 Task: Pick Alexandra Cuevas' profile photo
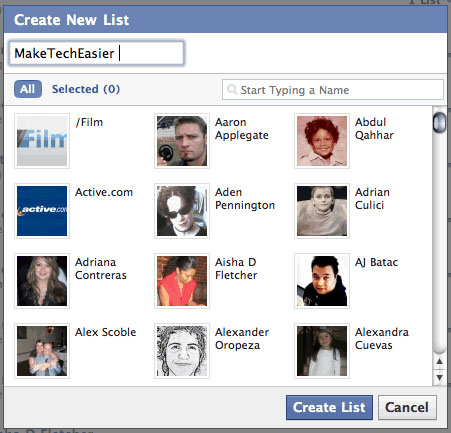click(x=322, y=351)
